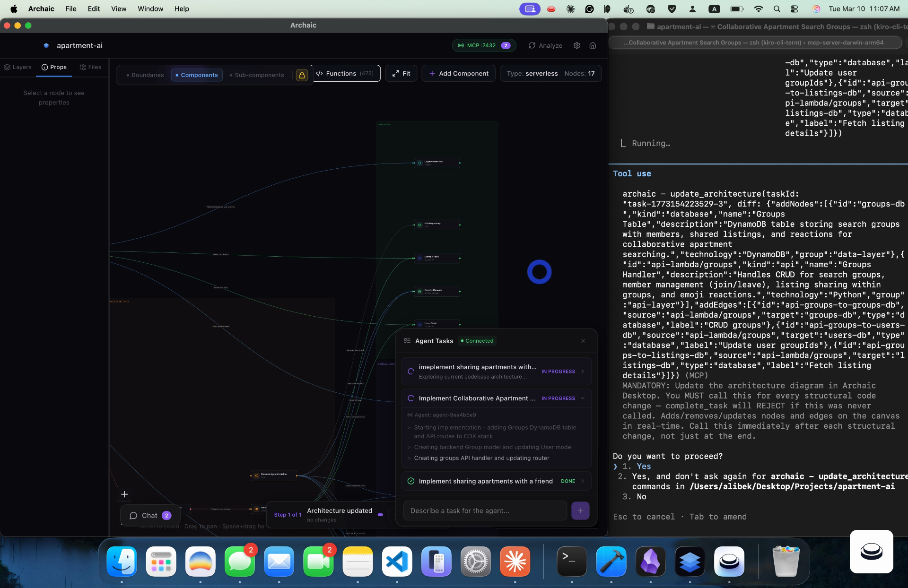The image size is (908, 588).
Task: Click the Analyze button
Action: [x=545, y=45]
